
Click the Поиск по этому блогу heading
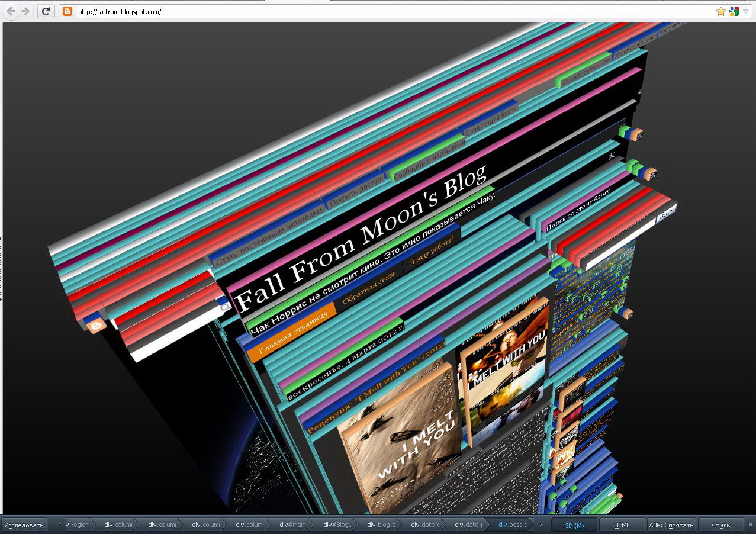tap(578, 212)
